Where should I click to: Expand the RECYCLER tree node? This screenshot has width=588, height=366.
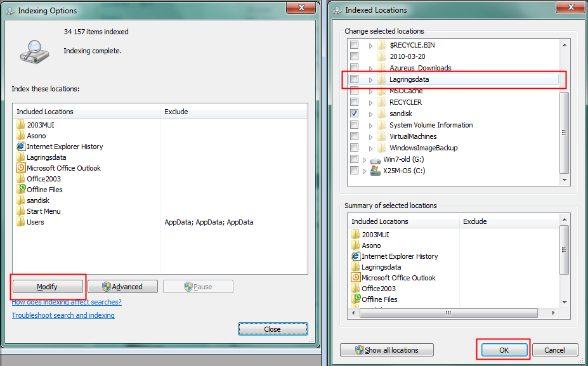[370, 102]
